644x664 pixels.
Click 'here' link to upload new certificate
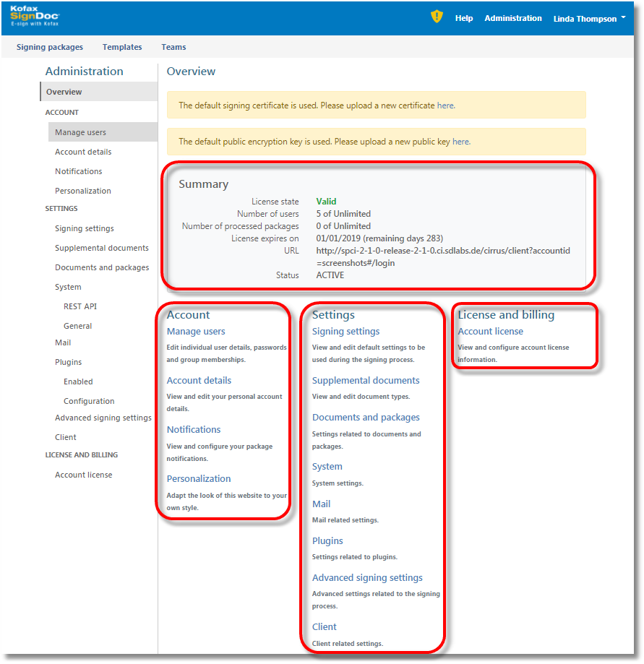click(x=445, y=105)
